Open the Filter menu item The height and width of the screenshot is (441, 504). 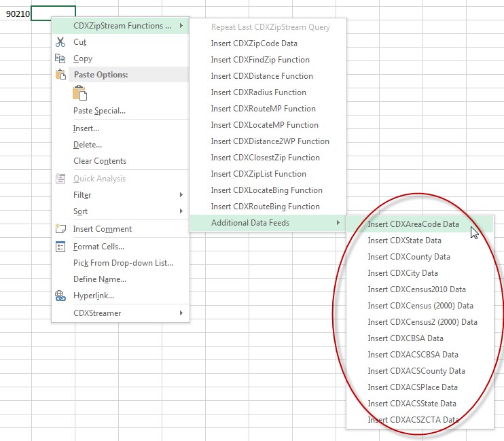tap(120, 195)
